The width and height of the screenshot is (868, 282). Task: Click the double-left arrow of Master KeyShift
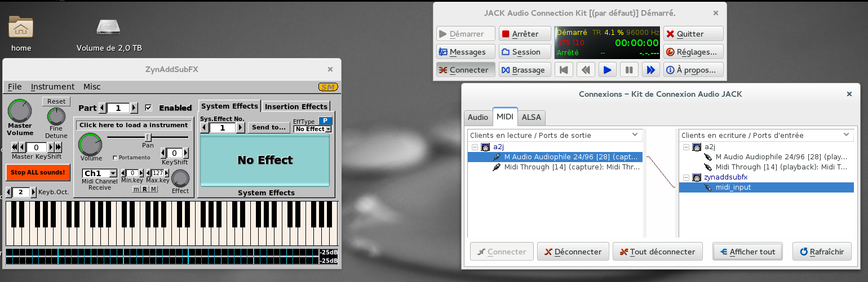click(15, 147)
